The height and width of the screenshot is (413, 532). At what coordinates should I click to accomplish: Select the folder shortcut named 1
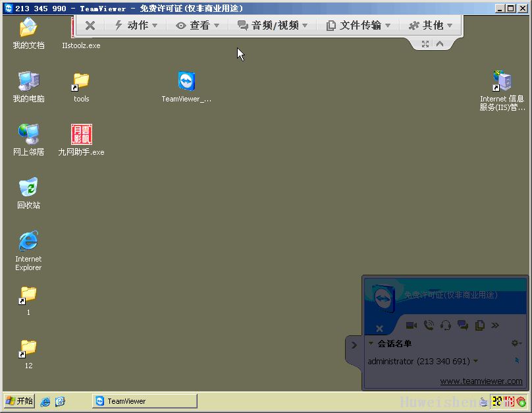[28, 300]
